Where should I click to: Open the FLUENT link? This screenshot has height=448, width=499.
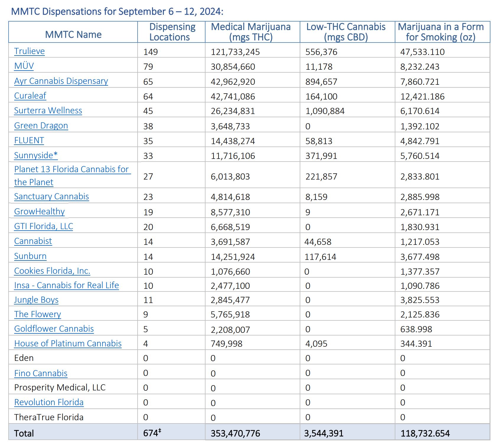pyautogui.click(x=29, y=140)
